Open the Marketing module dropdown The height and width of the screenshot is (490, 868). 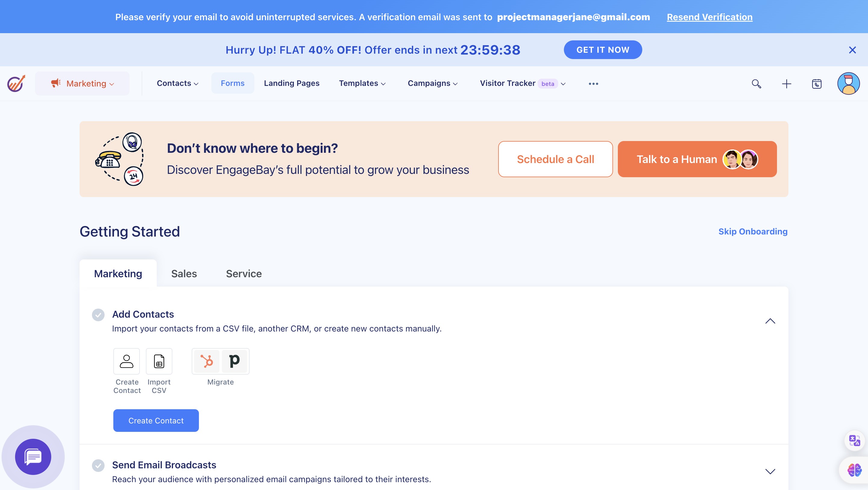pos(82,83)
